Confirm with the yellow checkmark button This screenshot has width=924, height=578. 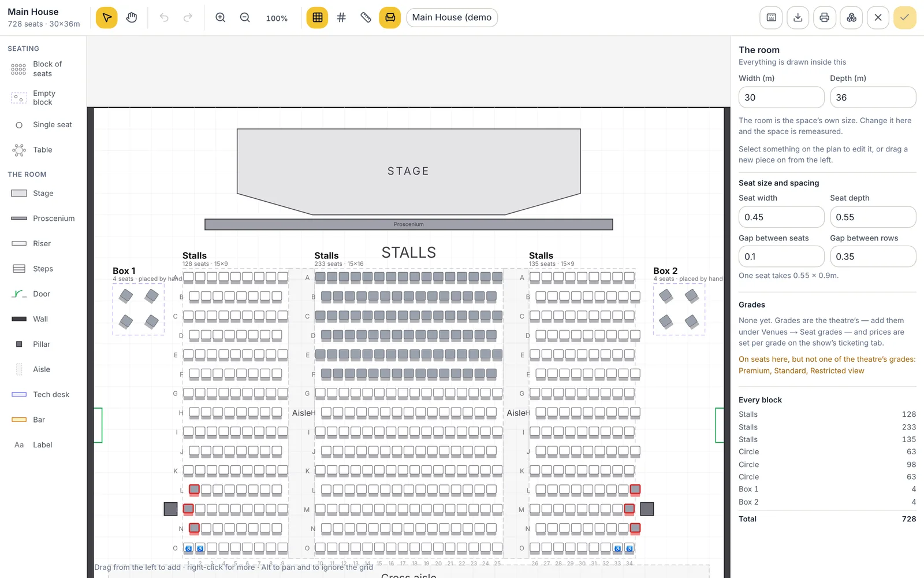(x=905, y=17)
